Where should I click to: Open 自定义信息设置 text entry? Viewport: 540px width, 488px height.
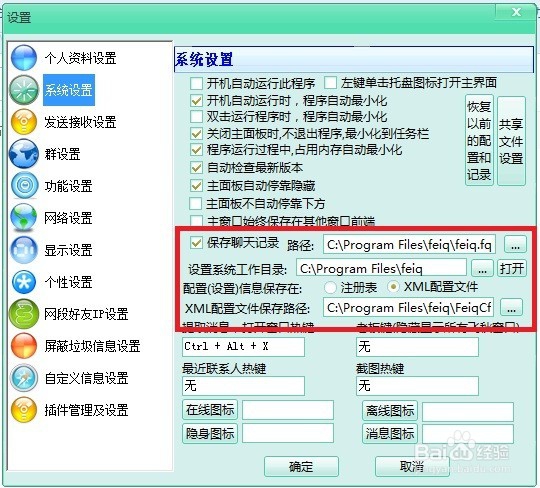tap(86, 378)
